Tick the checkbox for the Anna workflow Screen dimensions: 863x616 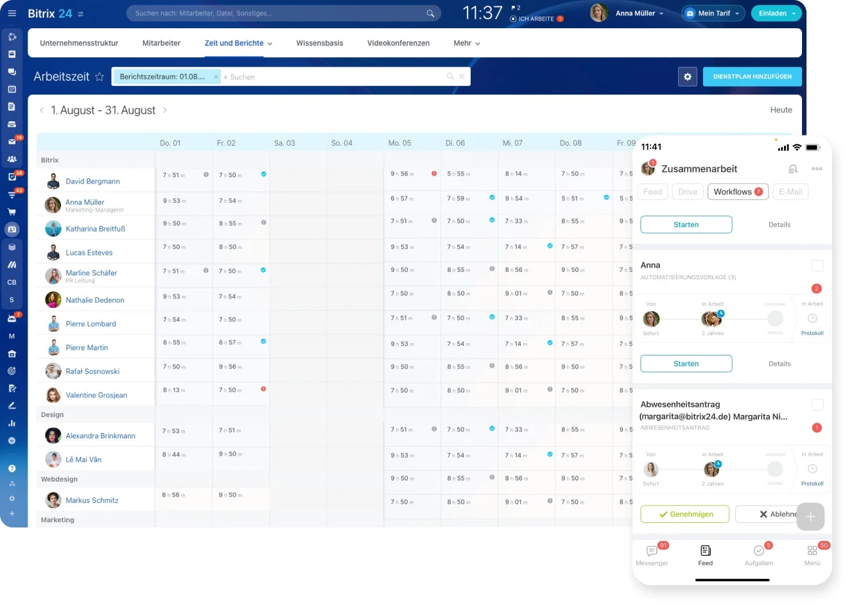817,266
